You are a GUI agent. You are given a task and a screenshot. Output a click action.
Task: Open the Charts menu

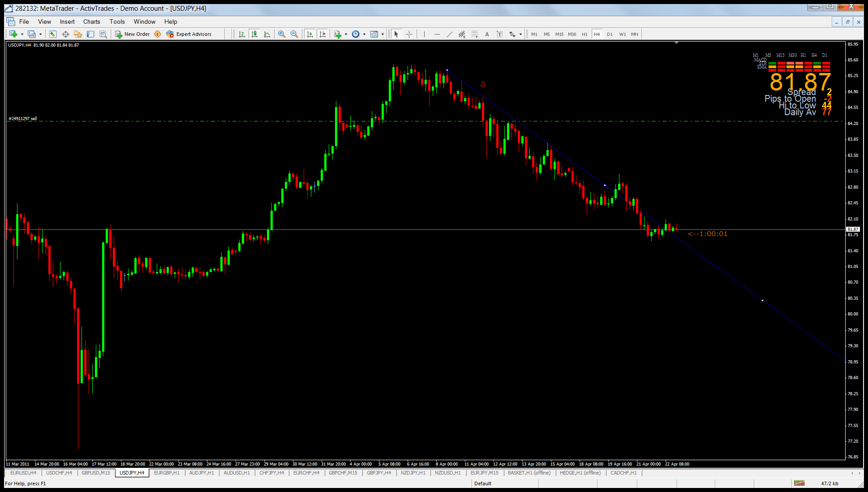[91, 22]
